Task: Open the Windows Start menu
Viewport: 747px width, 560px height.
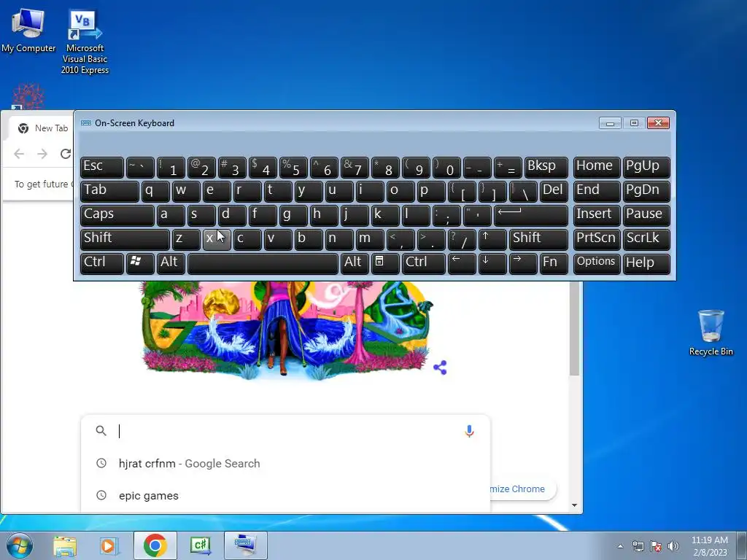Action: (x=19, y=545)
